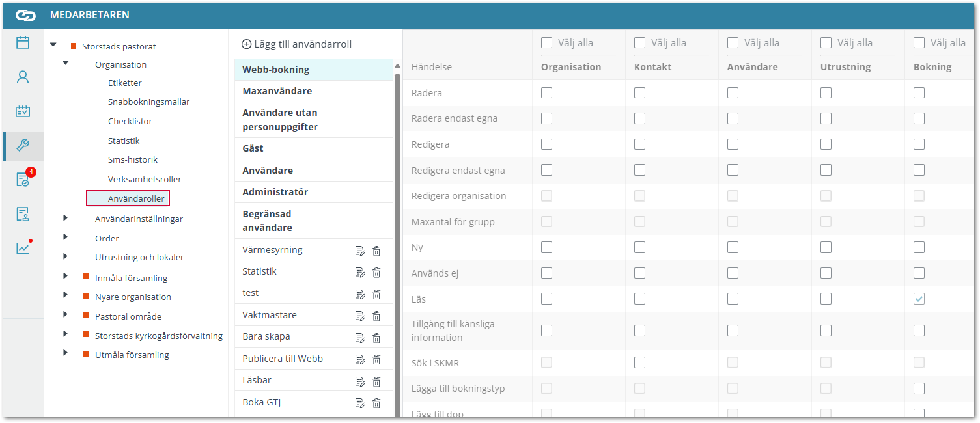This screenshot has height=423, width=980.
Task: Collapse the Storstads pastorat root node
Action: tap(53, 45)
